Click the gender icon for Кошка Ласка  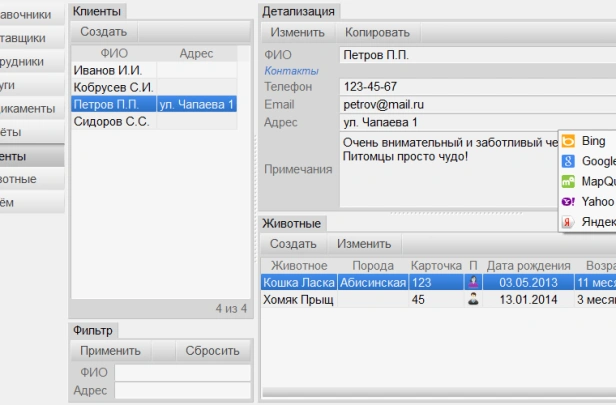473,283
